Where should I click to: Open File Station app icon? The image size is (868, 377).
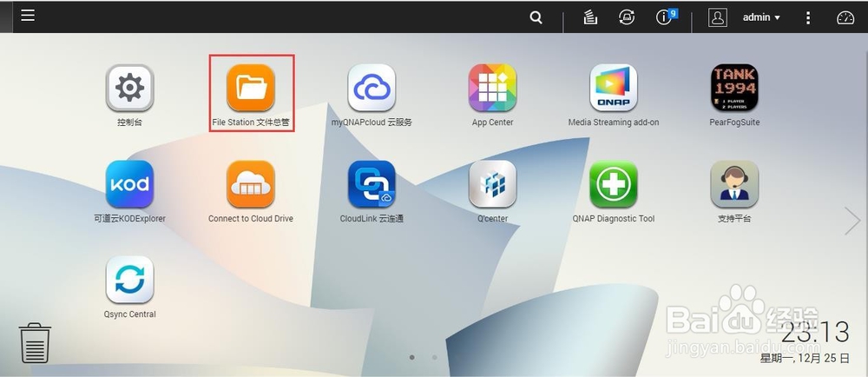251,88
